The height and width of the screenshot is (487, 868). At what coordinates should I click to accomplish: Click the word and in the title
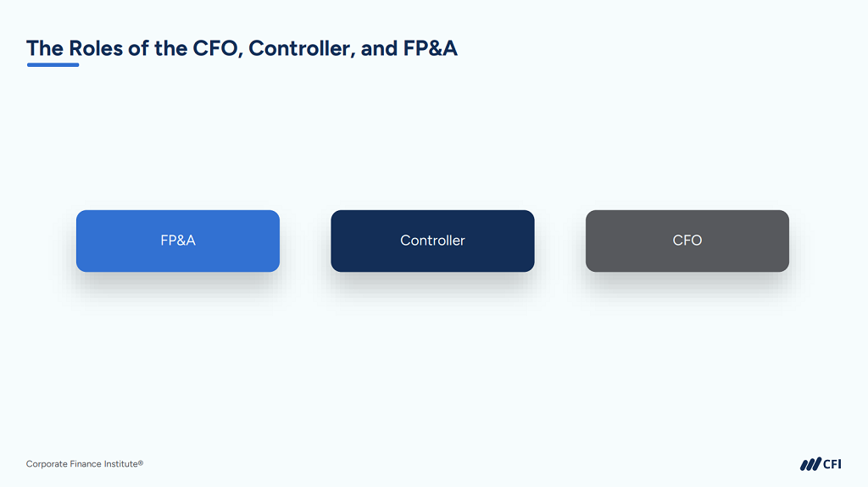point(379,49)
